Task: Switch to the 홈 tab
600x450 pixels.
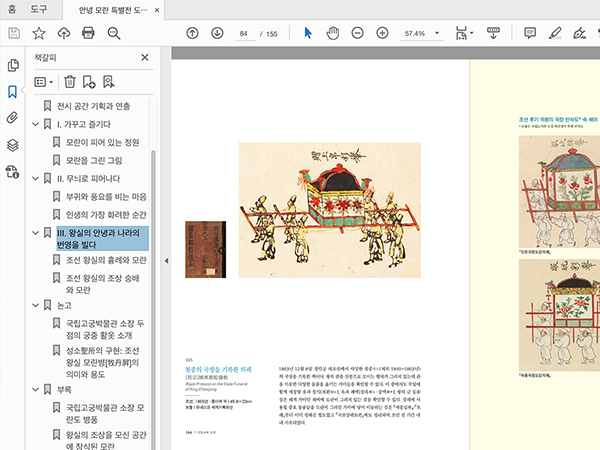Action: click(x=12, y=9)
